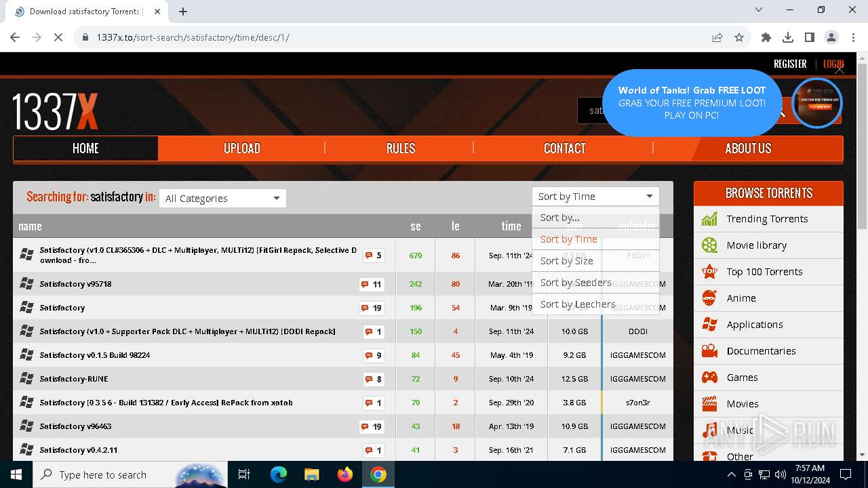This screenshot has width=868, height=488.
Task: Open the CONTACT nav tab
Action: coord(564,148)
